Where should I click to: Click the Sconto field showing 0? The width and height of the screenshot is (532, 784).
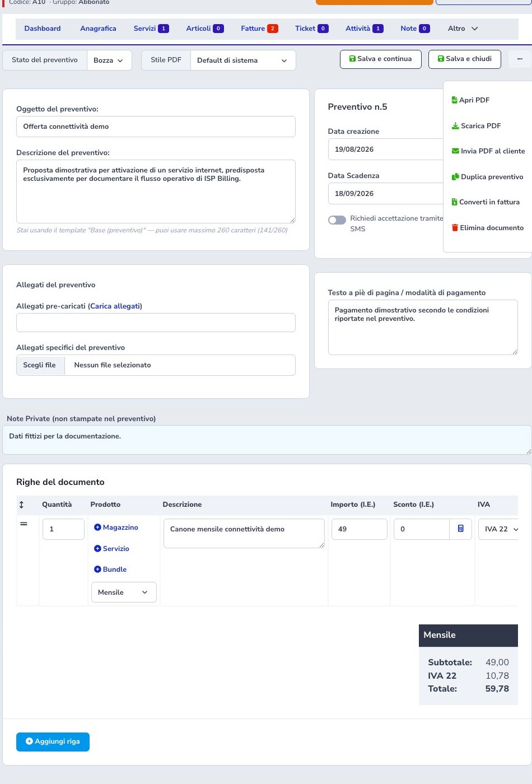pyautogui.click(x=422, y=529)
